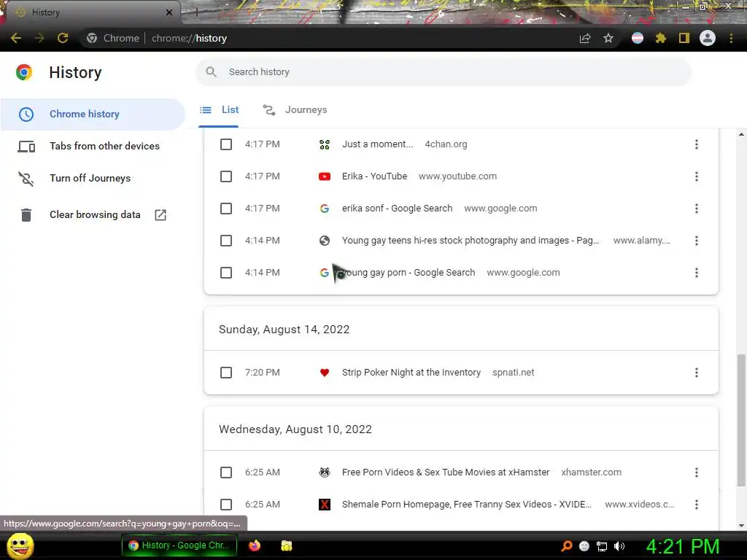The image size is (747, 560).
Task: Click the volume speaker tray icon
Action: pyautogui.click(x=619, y=546)
